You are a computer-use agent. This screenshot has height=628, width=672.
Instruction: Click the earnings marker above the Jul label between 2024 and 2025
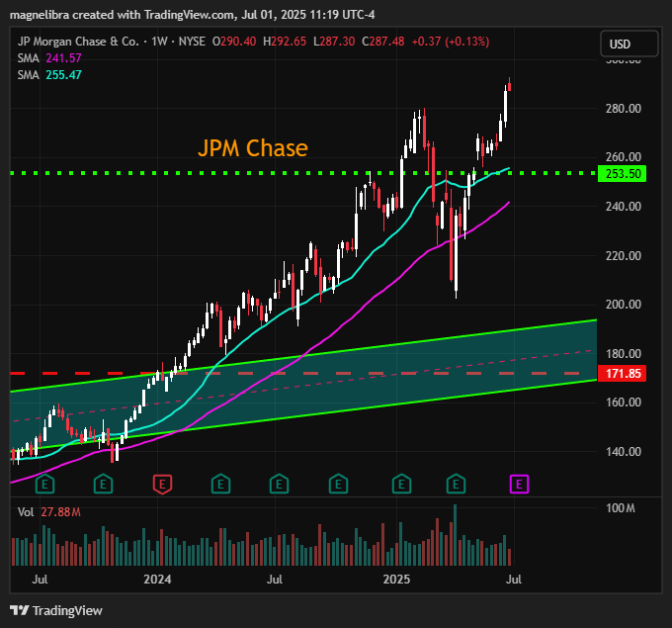[x=279, y=485]
